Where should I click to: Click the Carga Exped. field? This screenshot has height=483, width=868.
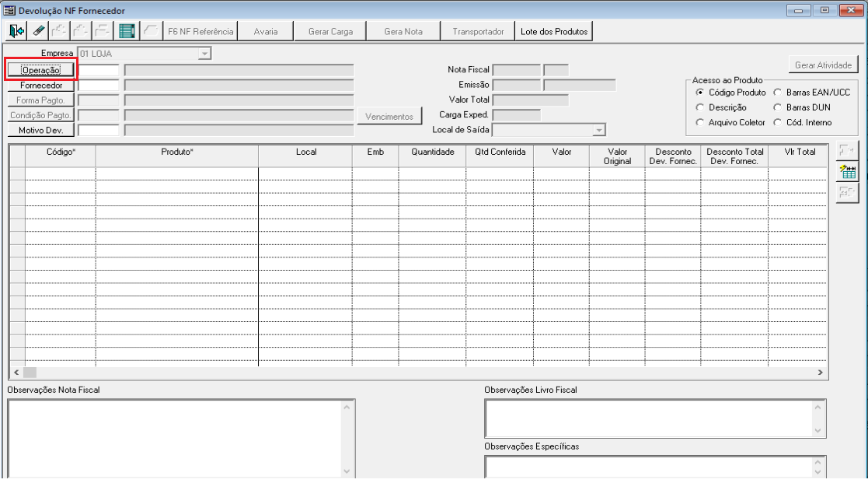pos(517,114)
